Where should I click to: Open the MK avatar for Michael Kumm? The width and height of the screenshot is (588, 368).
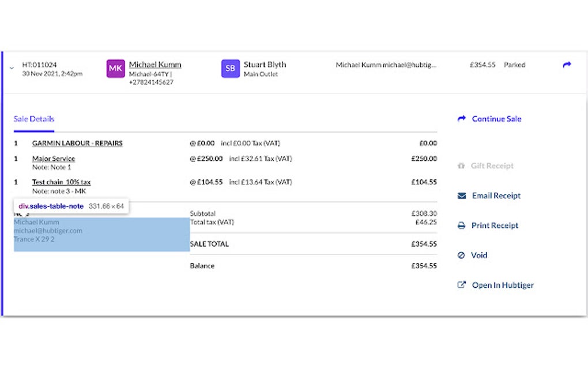(115, 68)
